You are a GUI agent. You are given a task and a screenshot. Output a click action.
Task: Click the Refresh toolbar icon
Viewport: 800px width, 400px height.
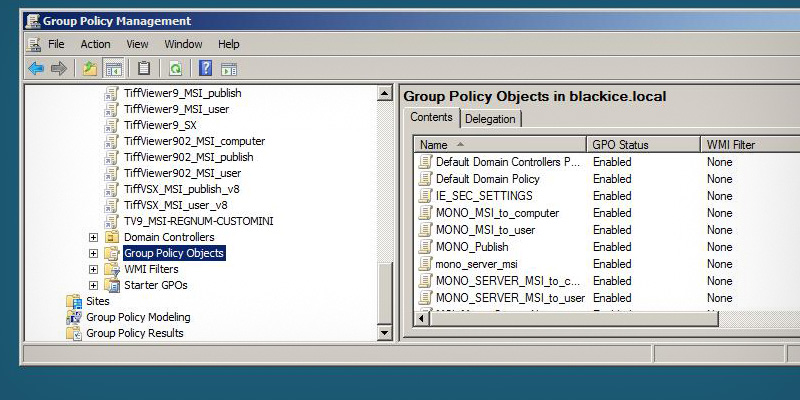pos(175,68)
